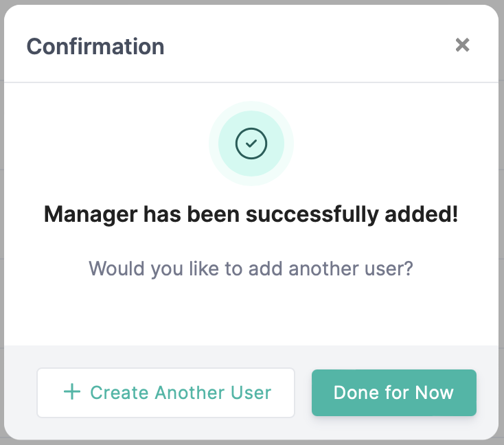The height and width of the screenshot is (445, 504).
Task: Click the word 'Now' on the teal button
Action: [434, 393]
